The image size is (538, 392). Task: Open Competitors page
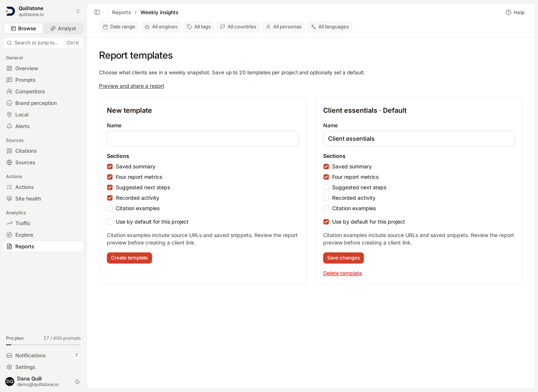coord(43,92)
